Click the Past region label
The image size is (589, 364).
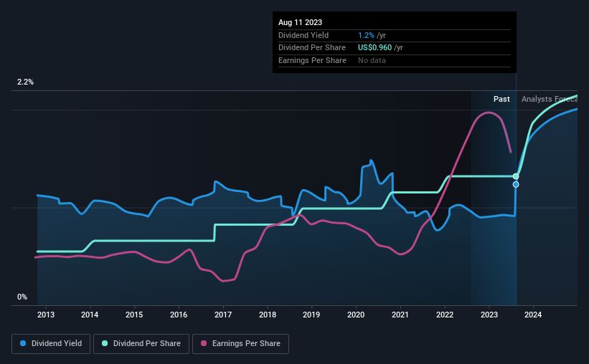(x=501, y=99)
